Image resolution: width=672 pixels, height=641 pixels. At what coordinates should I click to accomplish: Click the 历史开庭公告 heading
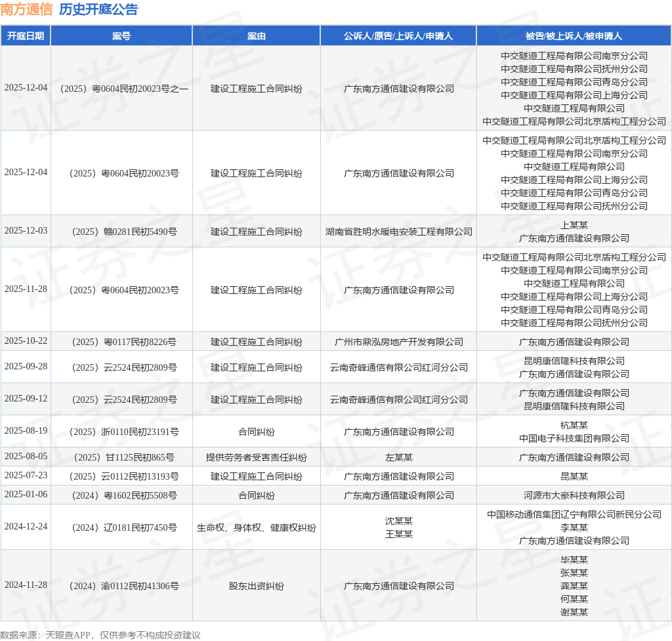pyautogui.click(x=98, y=9)
